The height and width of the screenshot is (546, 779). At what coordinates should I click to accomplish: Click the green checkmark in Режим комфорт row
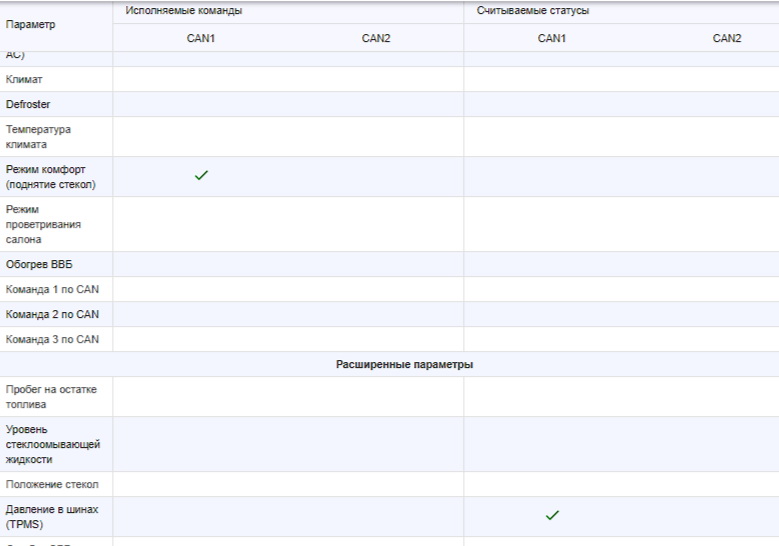pos(201,176)
